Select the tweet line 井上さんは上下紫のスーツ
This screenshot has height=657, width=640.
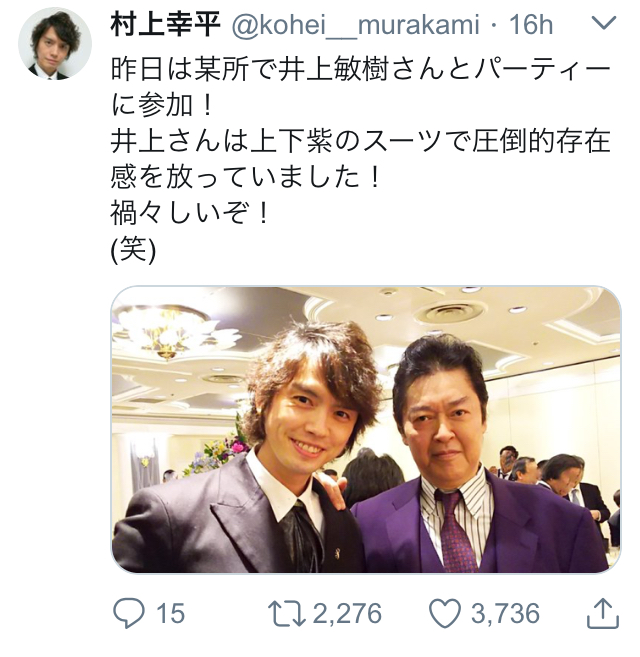(360, 142)
